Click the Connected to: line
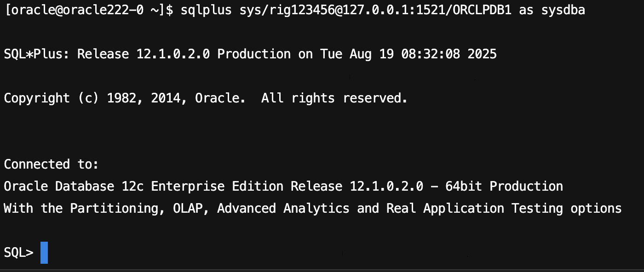This screenshot has height=272, width=644. (x=52, y=164)
